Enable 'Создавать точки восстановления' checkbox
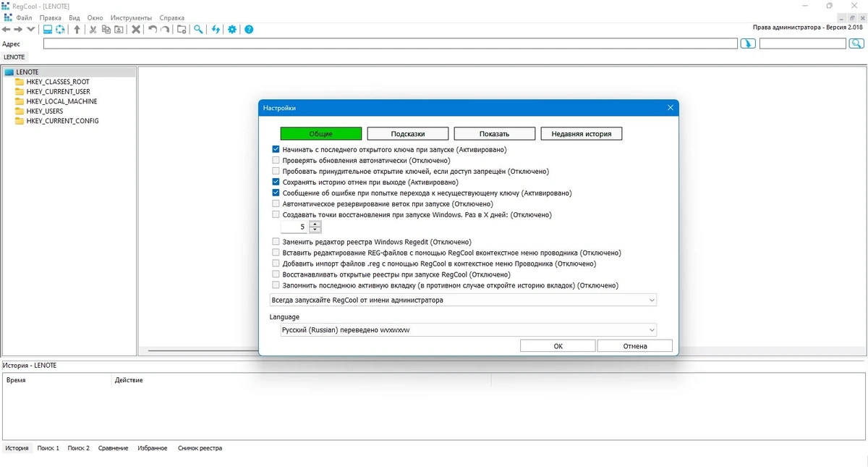Screen dimensions: 868x467 (x=276, y=215)
